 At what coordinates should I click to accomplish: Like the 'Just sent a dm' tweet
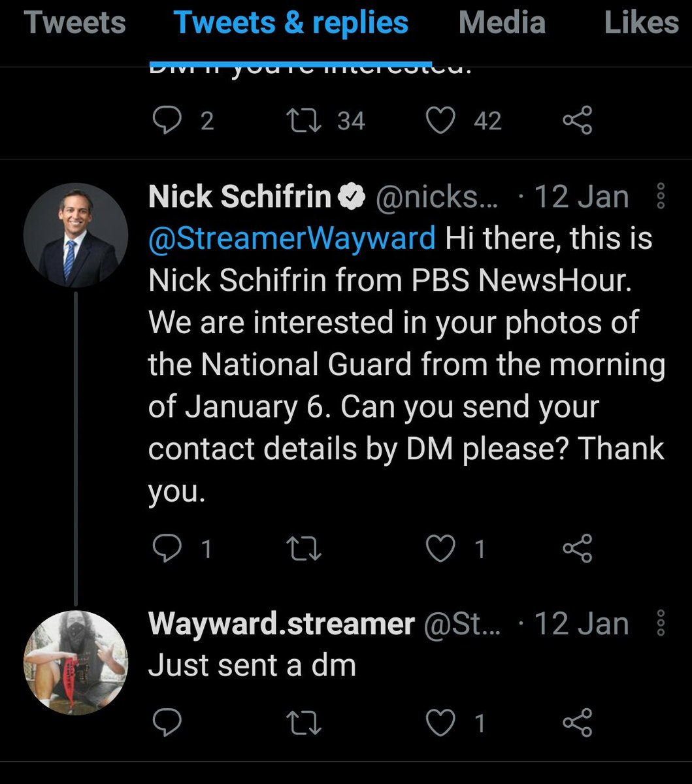point(440,723)
